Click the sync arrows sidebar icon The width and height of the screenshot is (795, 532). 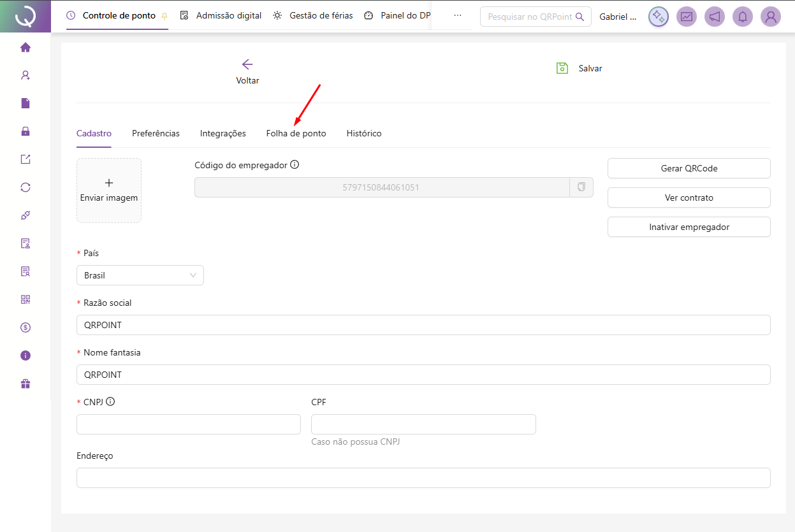click(x=26, y=187)
